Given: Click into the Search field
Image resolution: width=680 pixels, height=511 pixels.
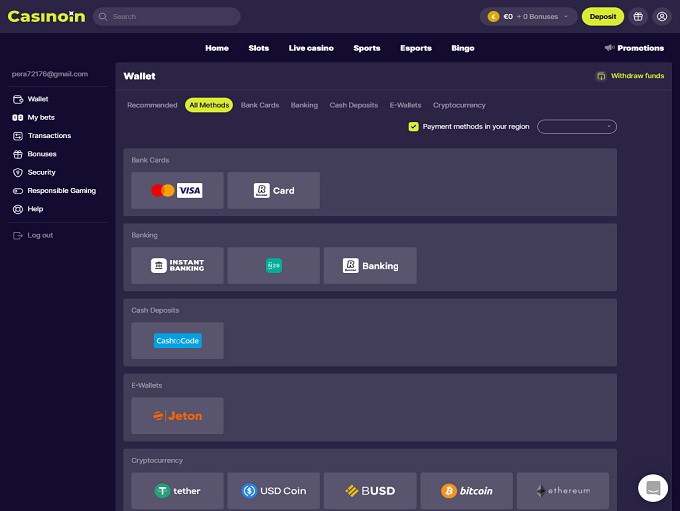Looking at the screenshot, I should pyautogui.click(x=170, y=17).
